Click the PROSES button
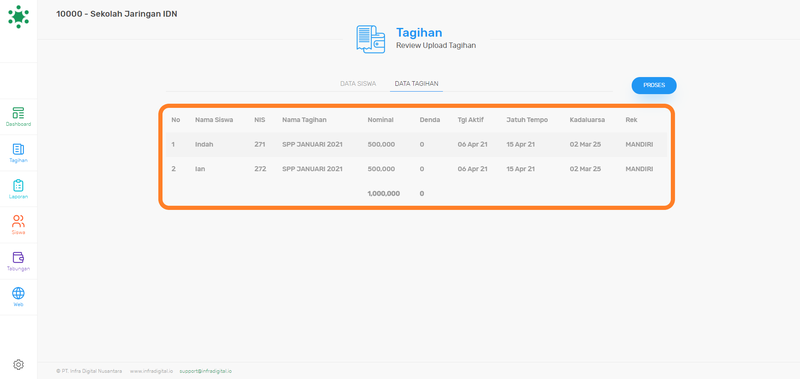 point(654,86)
